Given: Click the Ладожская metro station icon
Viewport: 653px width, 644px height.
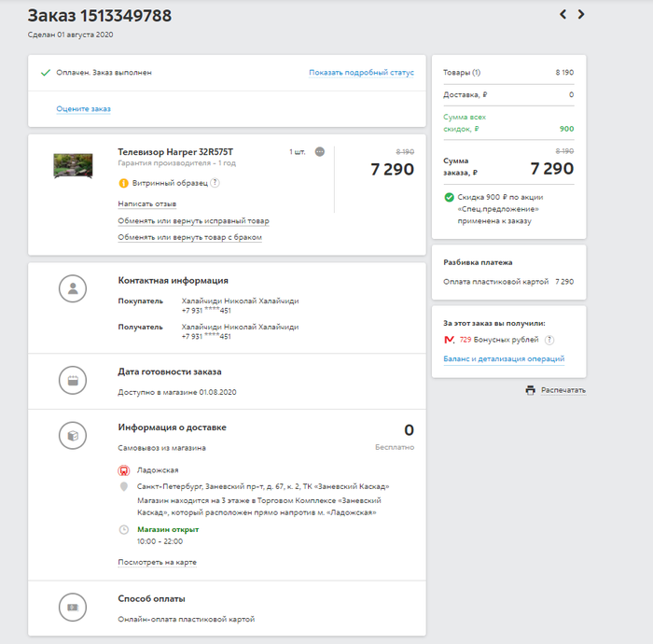Looking at the screenshot, I should 124,470.
